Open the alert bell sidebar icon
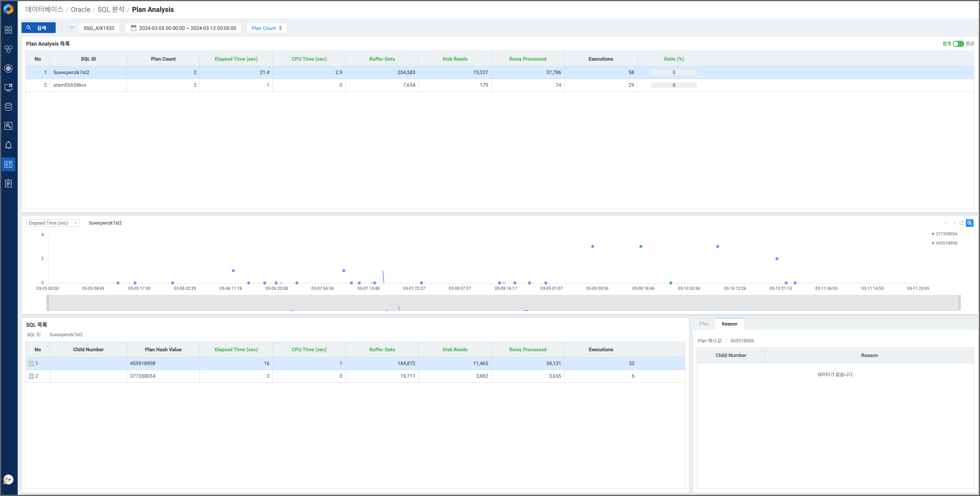This screenshot has width=980, height=496. click(x=8, y=145)
